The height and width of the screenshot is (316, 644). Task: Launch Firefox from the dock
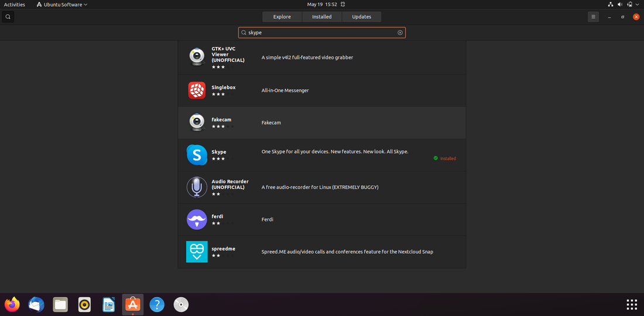(12, 304)
